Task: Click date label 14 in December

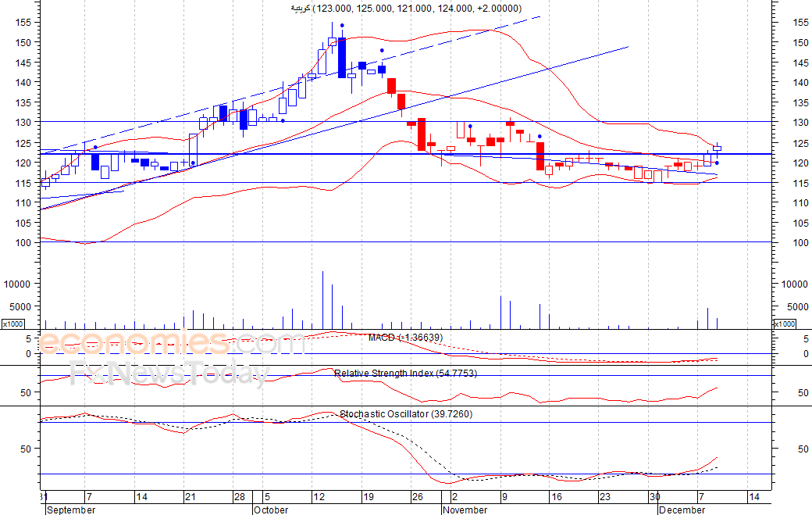Action: [x=754, y=497]
